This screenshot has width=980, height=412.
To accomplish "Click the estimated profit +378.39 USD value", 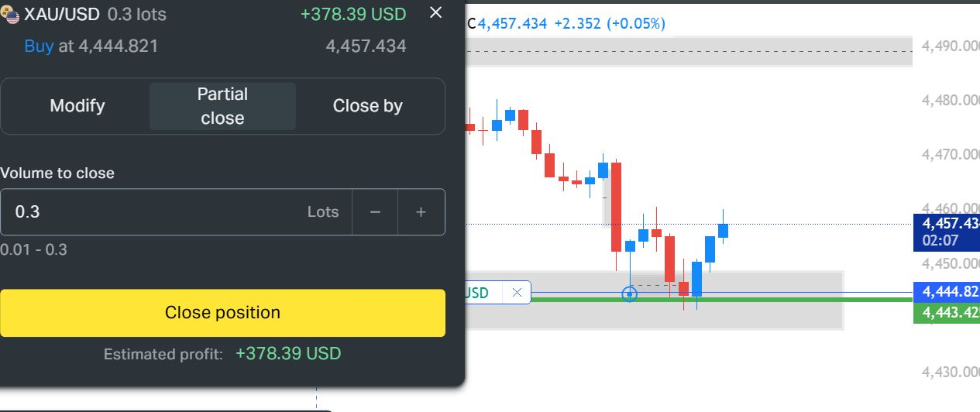I will [288, 354].
